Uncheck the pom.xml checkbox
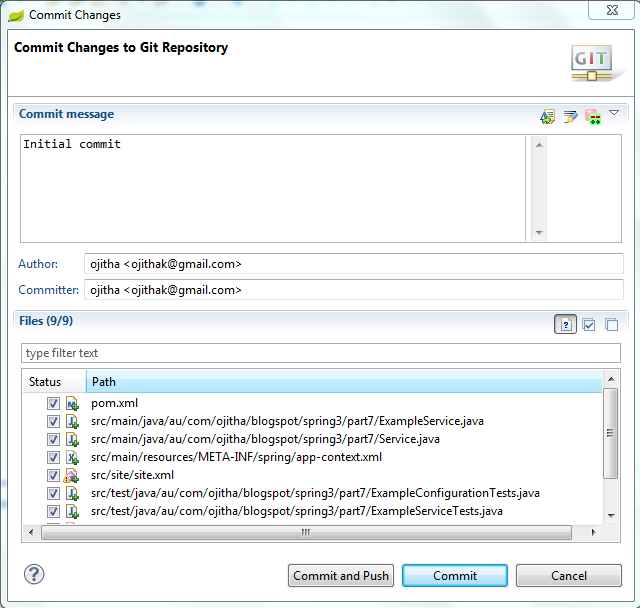This screenshot has width=640, height=608. click(x=53, y=404)
